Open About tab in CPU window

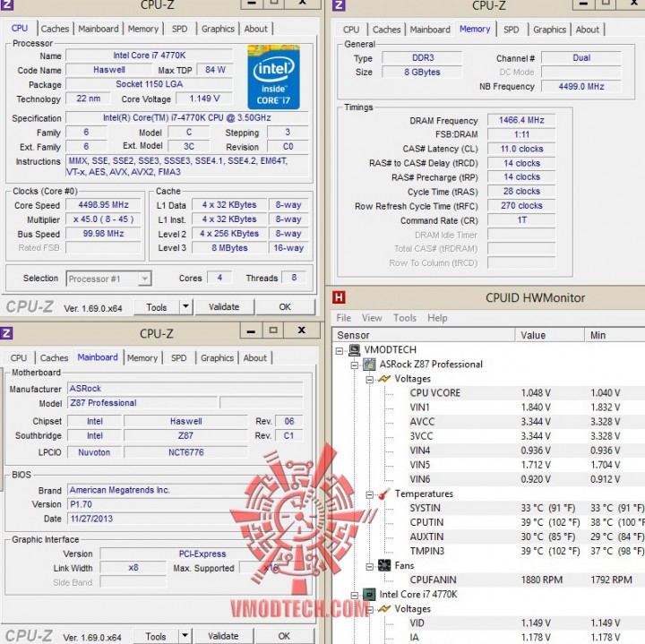(x=256, y=29)
